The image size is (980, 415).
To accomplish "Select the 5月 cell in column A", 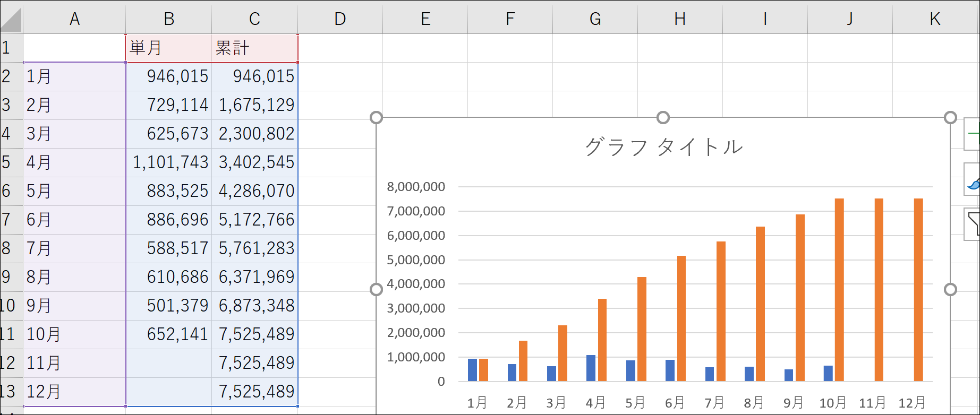I will 74,191.
